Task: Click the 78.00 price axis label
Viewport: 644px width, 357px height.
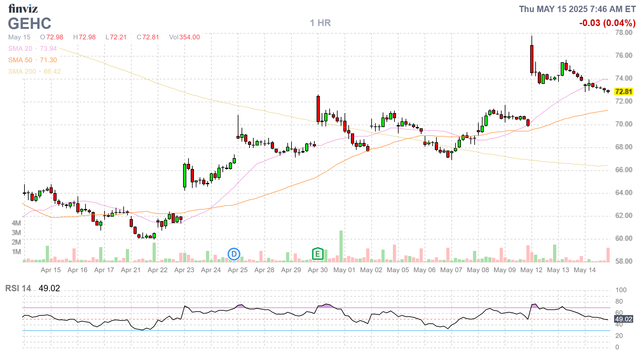Action: [624, 32]
